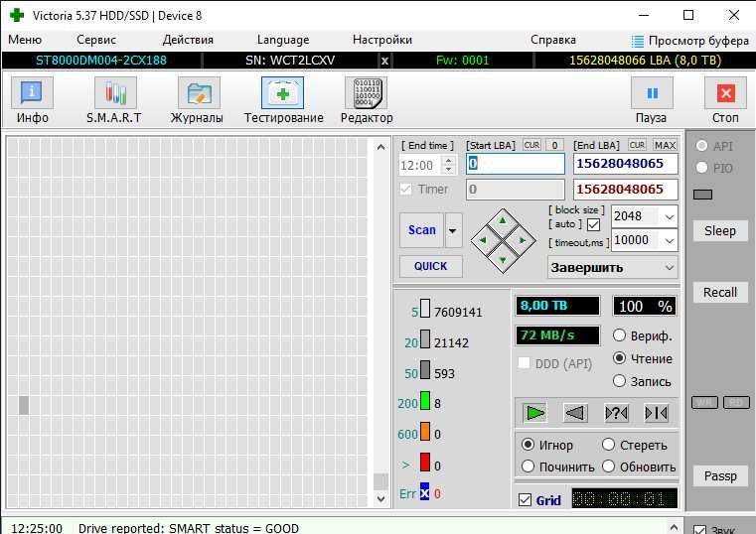
Task: Click the white 5 ms block swatch
Action: [x=425, y=308]
